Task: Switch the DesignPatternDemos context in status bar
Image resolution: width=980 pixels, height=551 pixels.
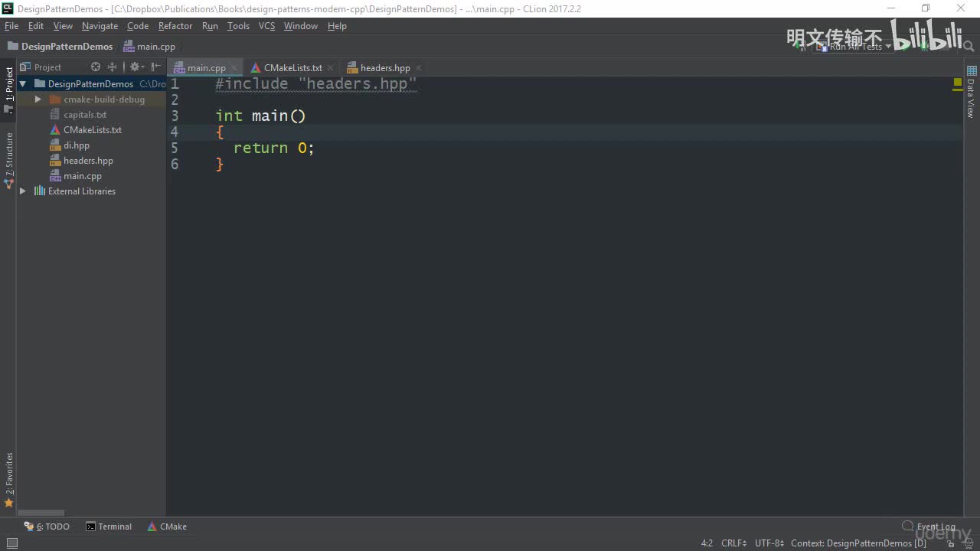Action: (858, 543)
